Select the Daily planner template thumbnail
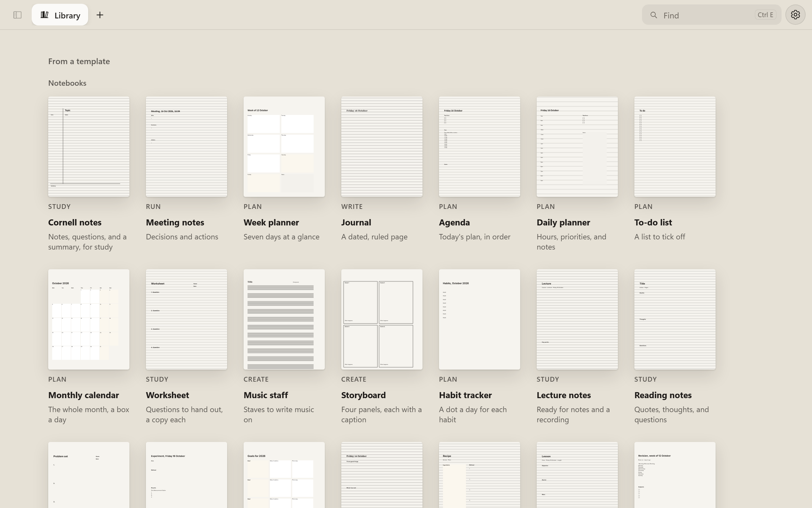Screen dimensions: 812x508 point(577,147)
